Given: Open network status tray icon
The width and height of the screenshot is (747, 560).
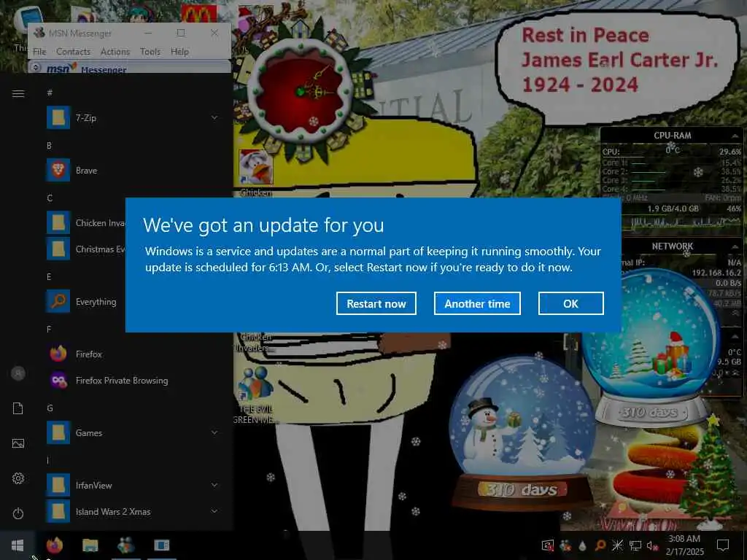Looking at the screenshot, I should click(x=635, y=545).
